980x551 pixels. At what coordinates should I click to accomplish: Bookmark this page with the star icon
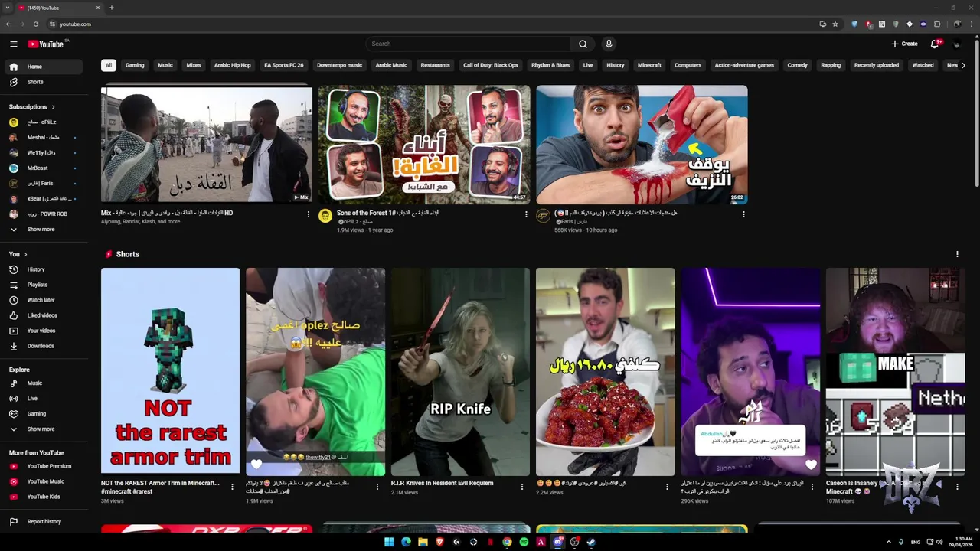pos(835,24)
